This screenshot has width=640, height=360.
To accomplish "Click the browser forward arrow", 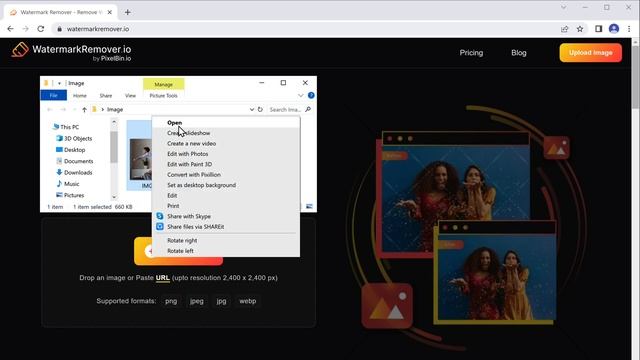I will (x=25, y=29).
